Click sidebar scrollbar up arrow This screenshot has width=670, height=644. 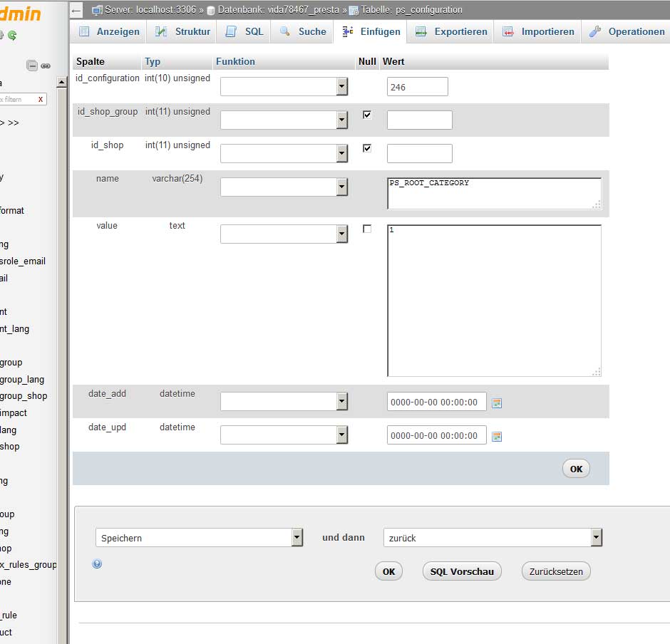coord(61,82)
